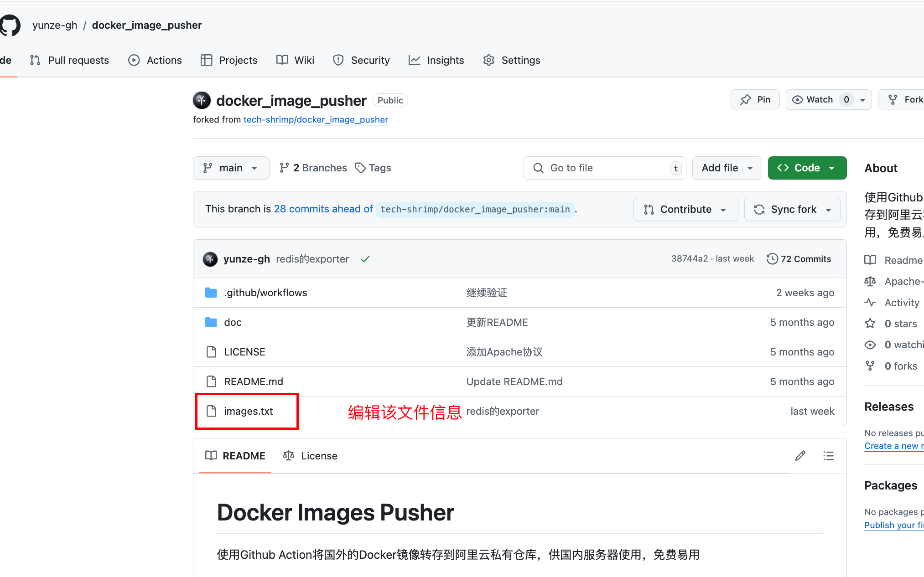Open docker_image_pusher breadcrumb link
The height and width of the screenshot is (577, 924).
coord(147,25)
